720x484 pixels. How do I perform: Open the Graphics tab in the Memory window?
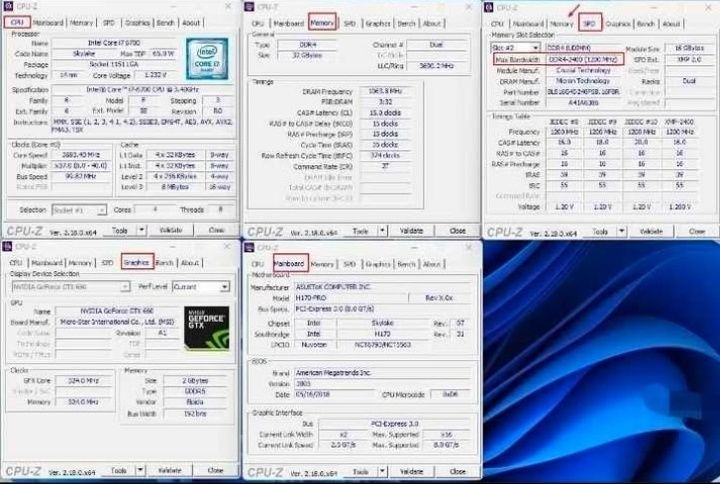point(378,23)
